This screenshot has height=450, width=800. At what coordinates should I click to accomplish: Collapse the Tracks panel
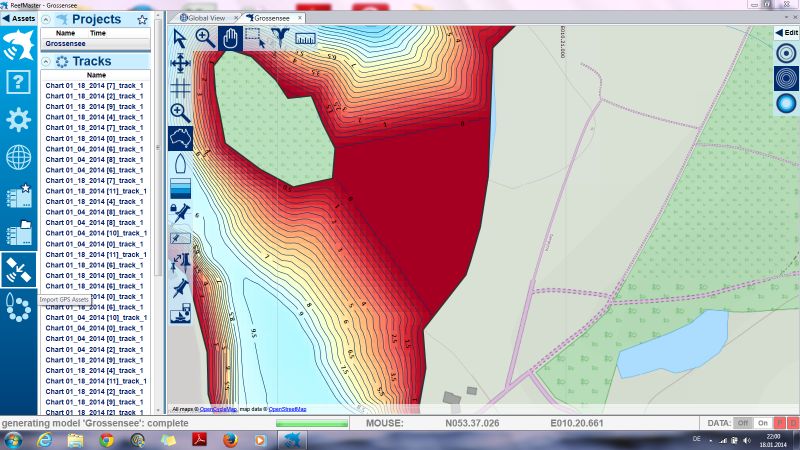[x=47, y=61]
